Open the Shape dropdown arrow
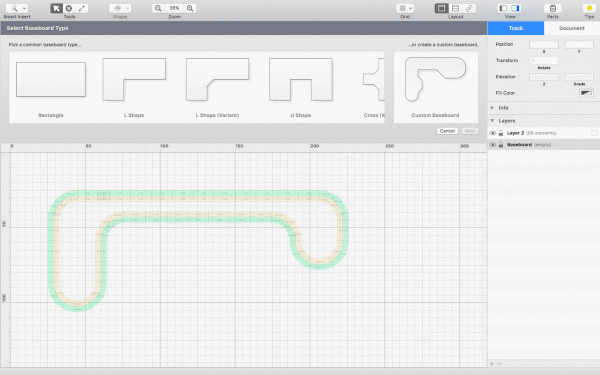The width and height of the screenshot is (600, 375). click(x=127, y=8)
